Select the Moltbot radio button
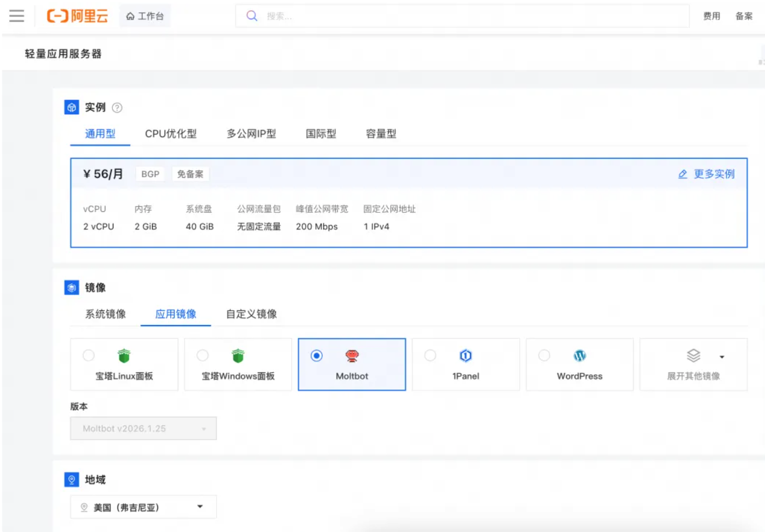 (317, 355)
